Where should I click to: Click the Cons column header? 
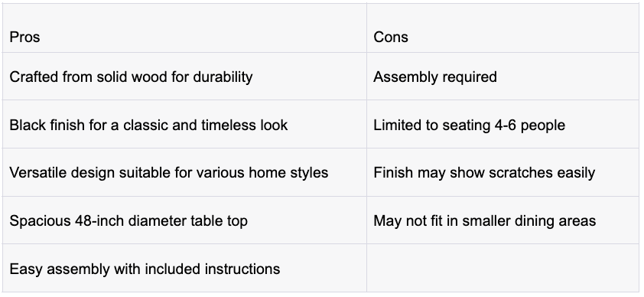coord(503,28)
